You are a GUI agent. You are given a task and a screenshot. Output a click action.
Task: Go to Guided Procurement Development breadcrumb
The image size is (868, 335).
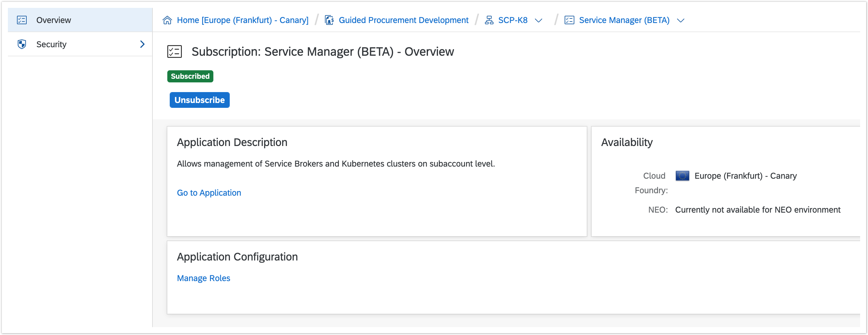[x=403, y=20]
